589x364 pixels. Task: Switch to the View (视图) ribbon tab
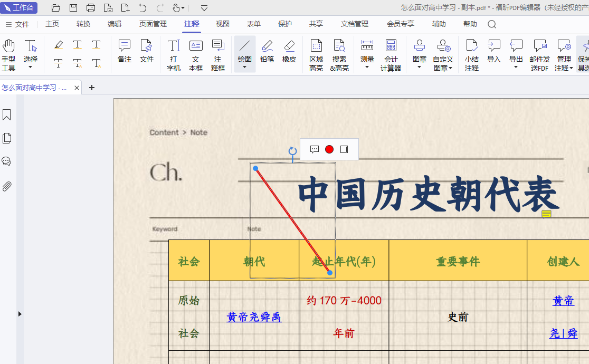[x=222, y=24]
